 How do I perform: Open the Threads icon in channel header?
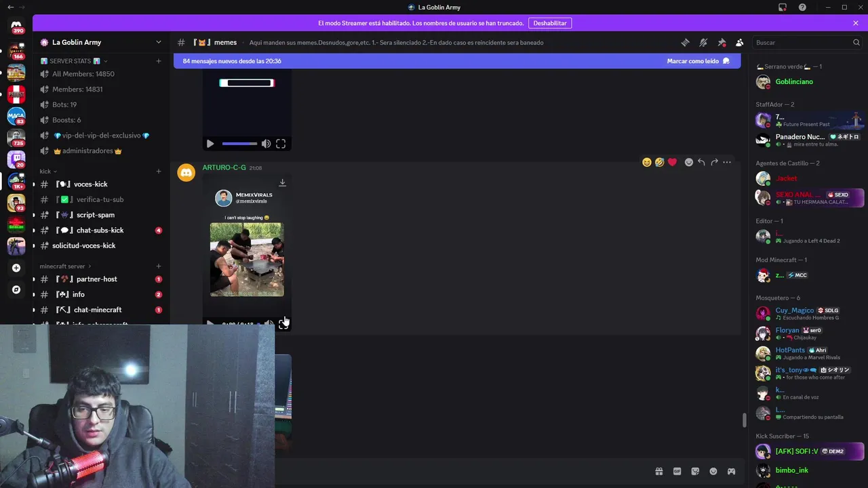[685, 42]
